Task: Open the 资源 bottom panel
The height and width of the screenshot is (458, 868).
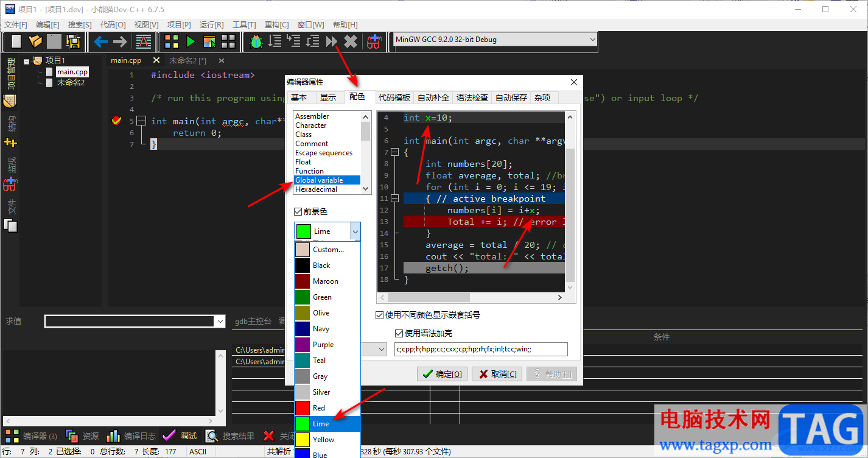Action: coord(82,436)
